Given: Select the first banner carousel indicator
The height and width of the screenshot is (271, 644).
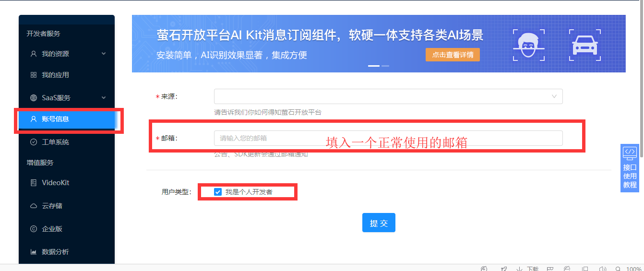Looking at the screenshot, I should (373, 66).
